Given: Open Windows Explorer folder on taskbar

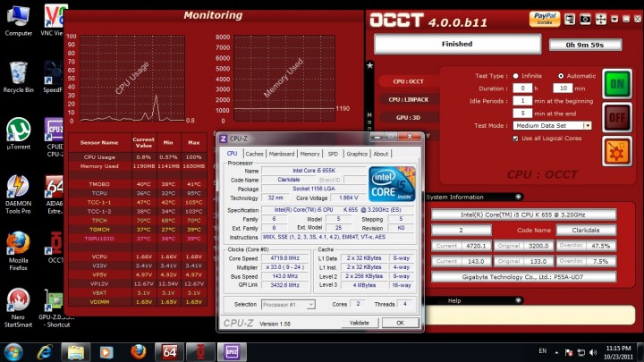Looking at the screenshot, I should 75,352.
